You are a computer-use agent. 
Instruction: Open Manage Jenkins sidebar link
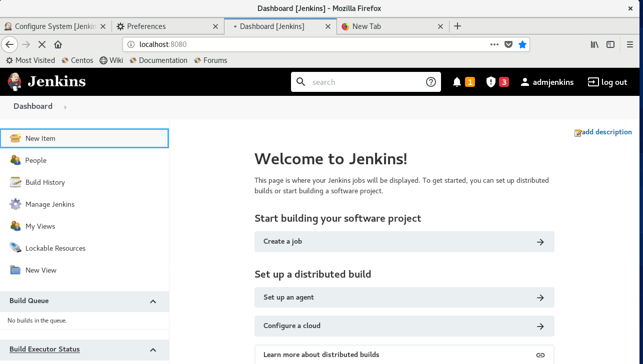click(x=50, y=204)
